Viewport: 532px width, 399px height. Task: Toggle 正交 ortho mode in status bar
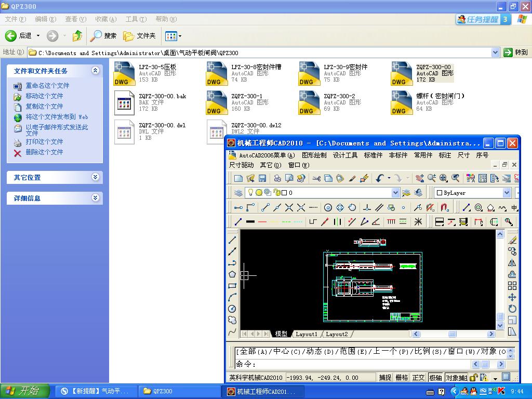pyautogui.click(x=418, y=377)
